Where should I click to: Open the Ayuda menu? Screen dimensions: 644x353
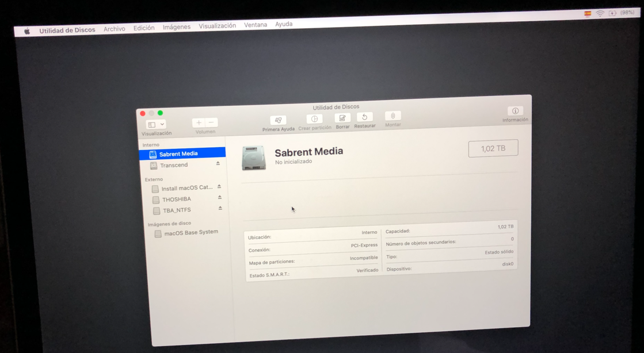point(284,24)
